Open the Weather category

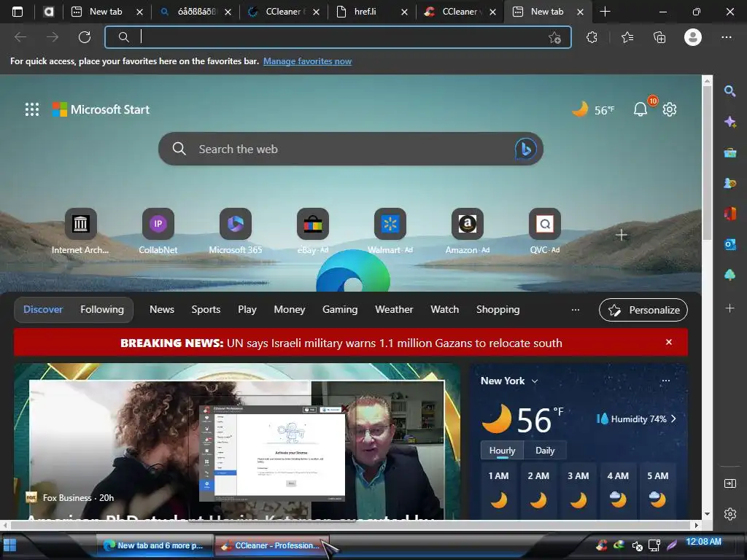tap(394, 309)
